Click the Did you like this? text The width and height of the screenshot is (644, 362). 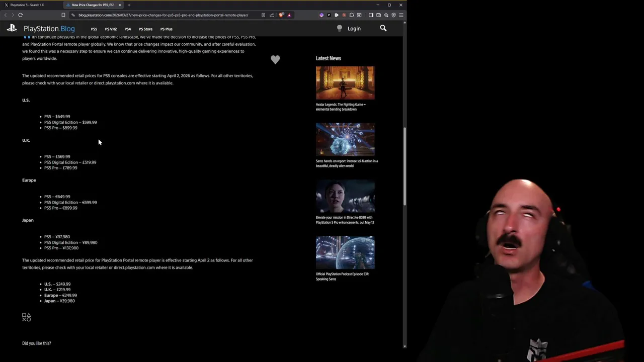click(x=37, y=343)
